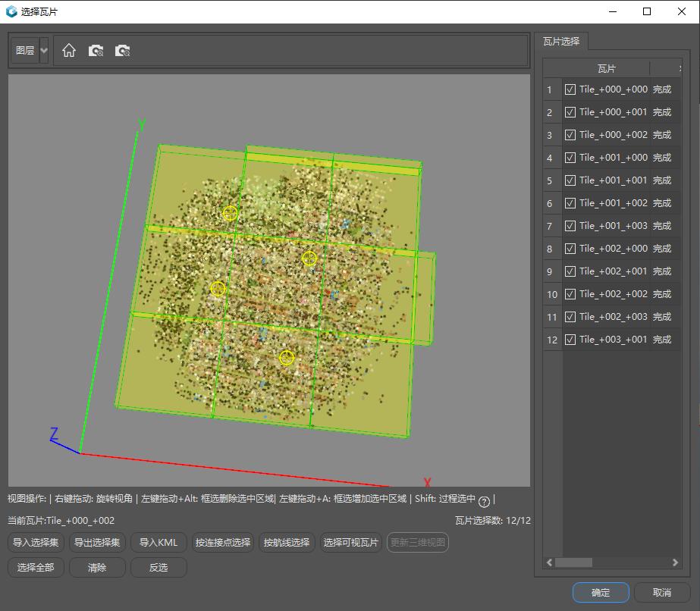Choose 按航线选择
The width and height of the screenshot is (700, 611).
(x=287, y=542)
